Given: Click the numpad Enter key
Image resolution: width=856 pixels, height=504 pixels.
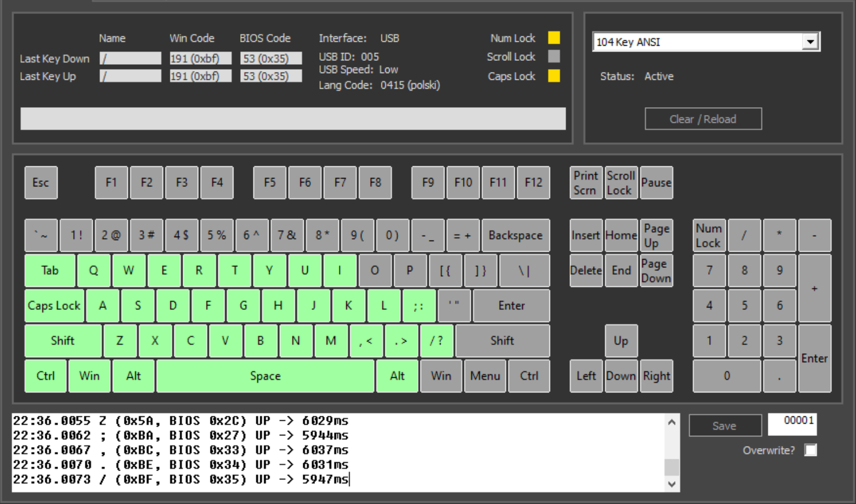Looking at the screenshot, I should click(x=814, y=358).
